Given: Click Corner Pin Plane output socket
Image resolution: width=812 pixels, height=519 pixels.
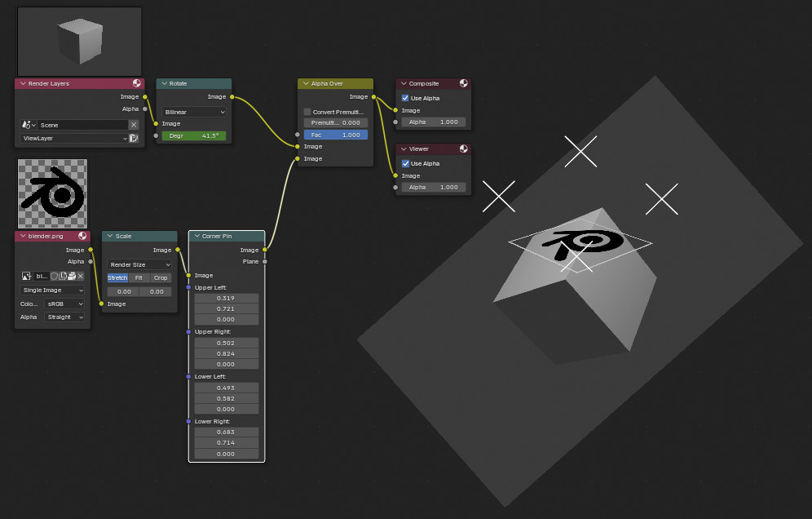Looking at the screenshot, I should (265, 261).
